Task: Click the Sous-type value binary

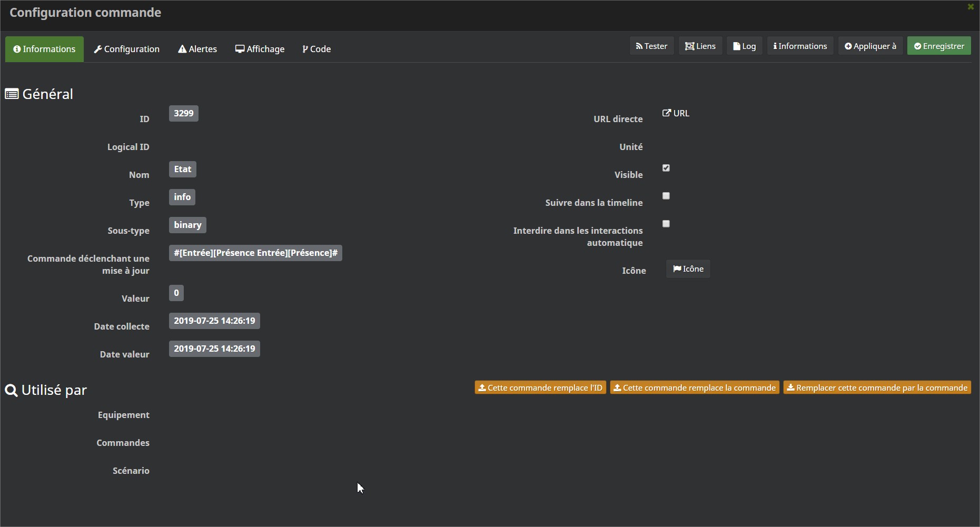Action: click(187, 225)
